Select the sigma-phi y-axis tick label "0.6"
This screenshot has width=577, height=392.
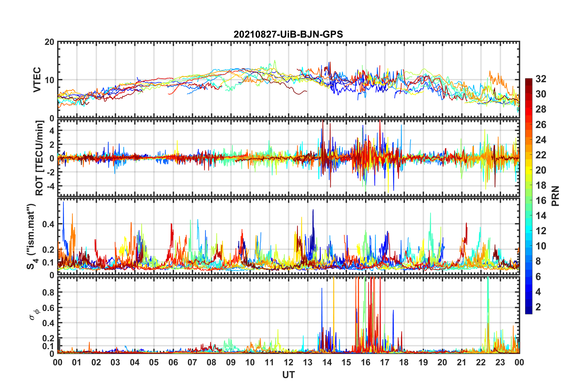48,308
